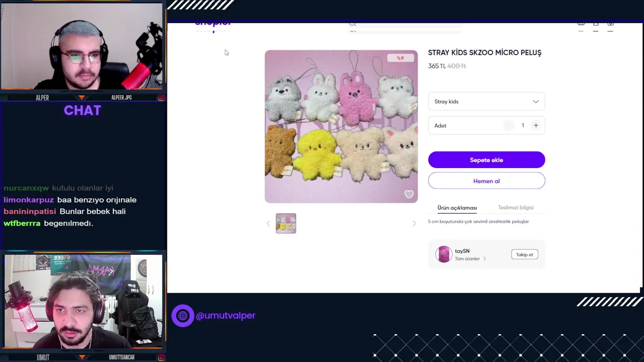
Task: Click the 365 TL price
Action: [437, 66]
